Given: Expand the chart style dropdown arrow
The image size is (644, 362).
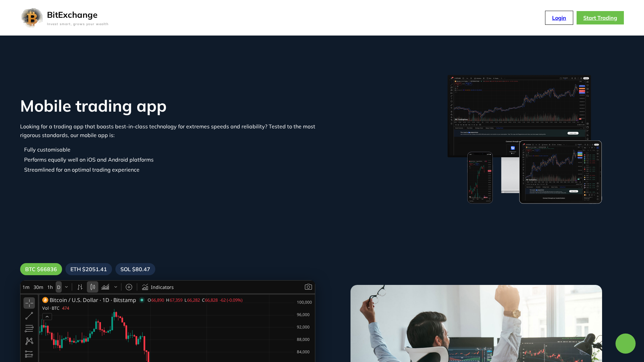Looking at the screenshot, I should (116, 287).
